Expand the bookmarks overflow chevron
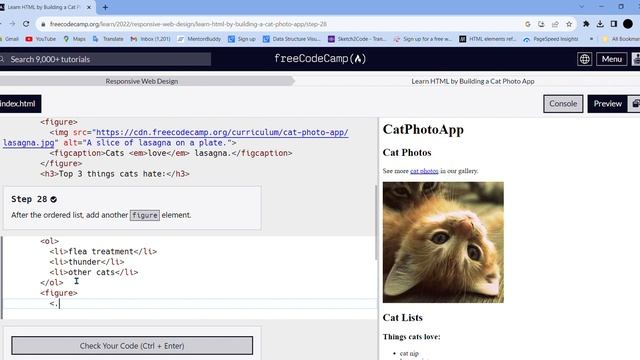 (x=591, y=39)
